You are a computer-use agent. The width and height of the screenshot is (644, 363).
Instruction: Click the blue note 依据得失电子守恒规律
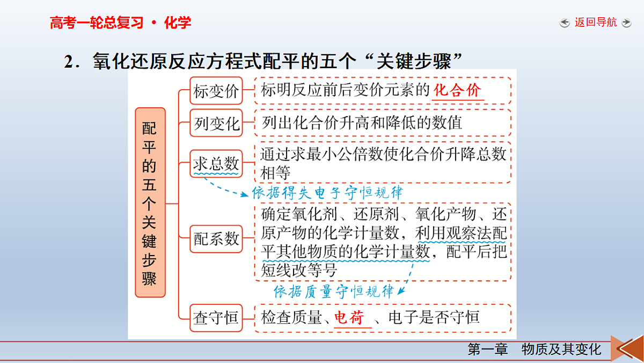pos(327,192)
